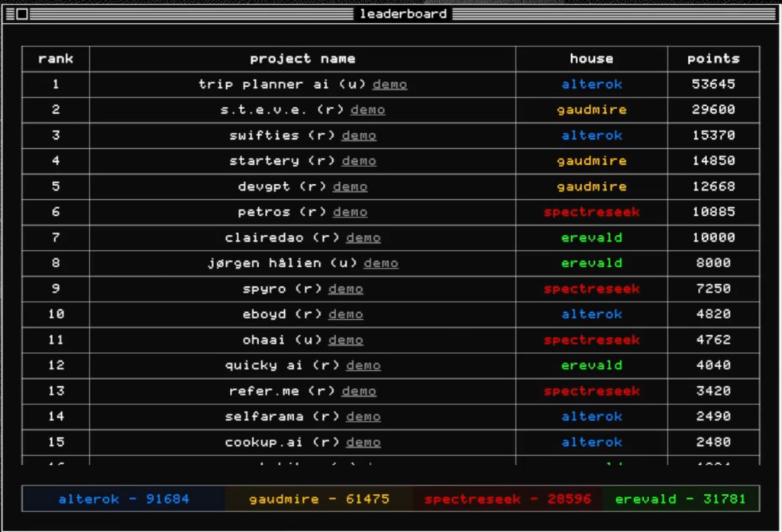The height and width of the screenshot is (532, 782).
Task: Open the trip planner ai demo link
Action: (389, 84)
